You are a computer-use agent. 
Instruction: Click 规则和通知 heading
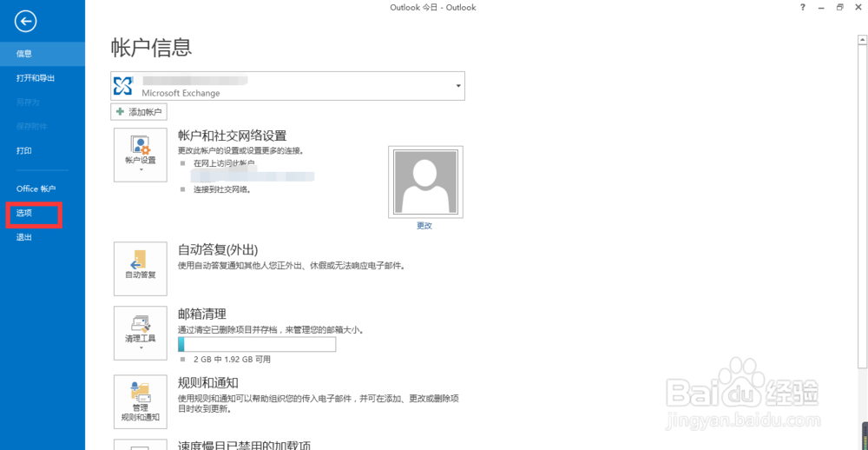coord(208,383)
